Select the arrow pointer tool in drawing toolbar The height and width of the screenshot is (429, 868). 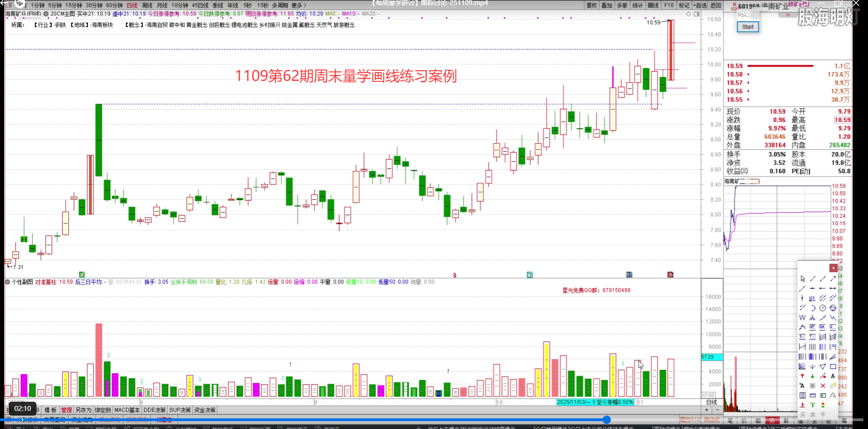(802, 278)
